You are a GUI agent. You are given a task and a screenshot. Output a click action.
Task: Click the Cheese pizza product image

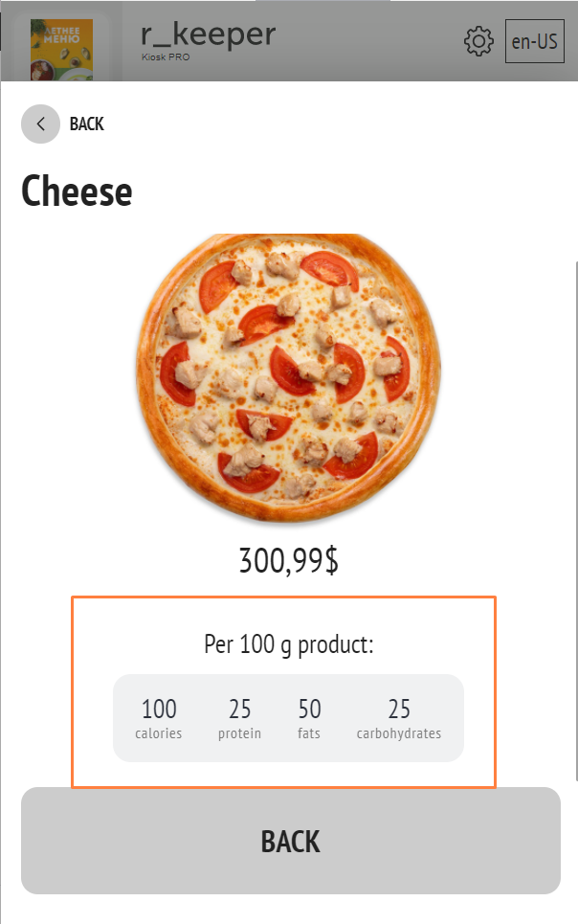click(289, 377)
